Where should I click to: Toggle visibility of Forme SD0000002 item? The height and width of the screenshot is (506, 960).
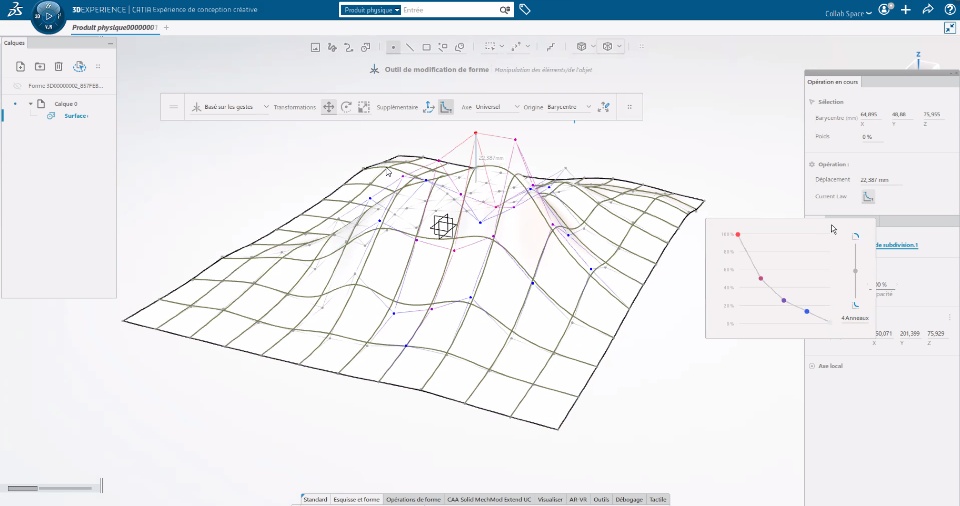[17, 87]
